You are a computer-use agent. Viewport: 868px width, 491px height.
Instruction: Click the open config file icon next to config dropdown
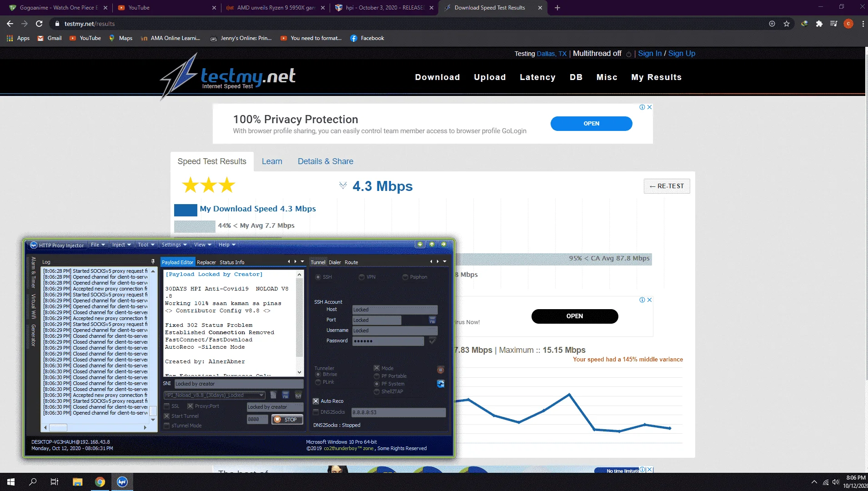[273, 395]
